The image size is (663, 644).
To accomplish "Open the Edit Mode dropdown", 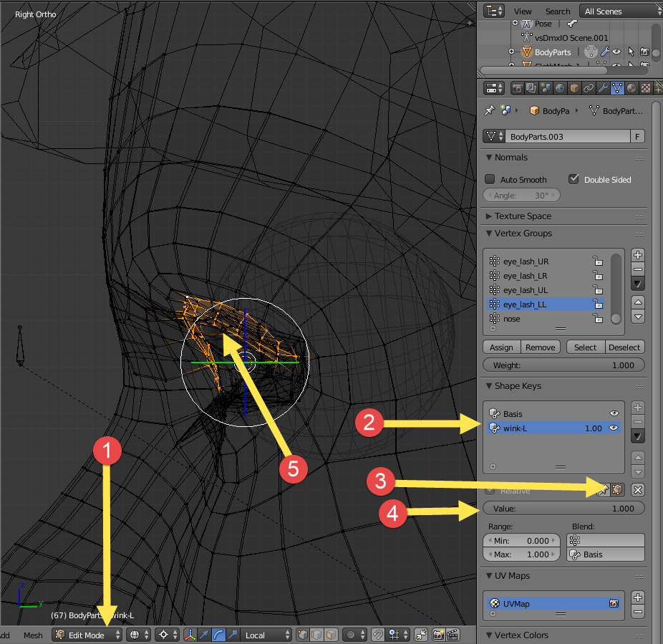I will (x=87, y=635).
